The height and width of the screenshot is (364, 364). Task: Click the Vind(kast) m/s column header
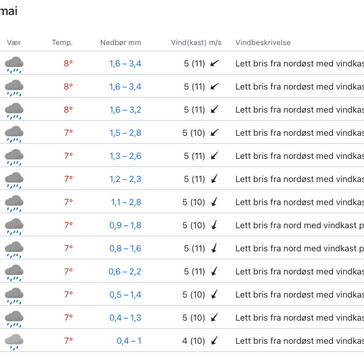pos(196,43)
